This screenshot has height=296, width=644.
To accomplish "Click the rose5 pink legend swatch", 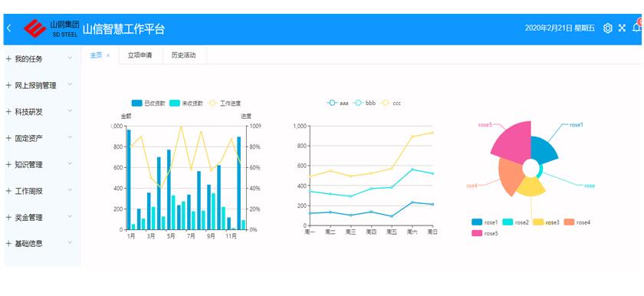I will [x=476, y=233].
